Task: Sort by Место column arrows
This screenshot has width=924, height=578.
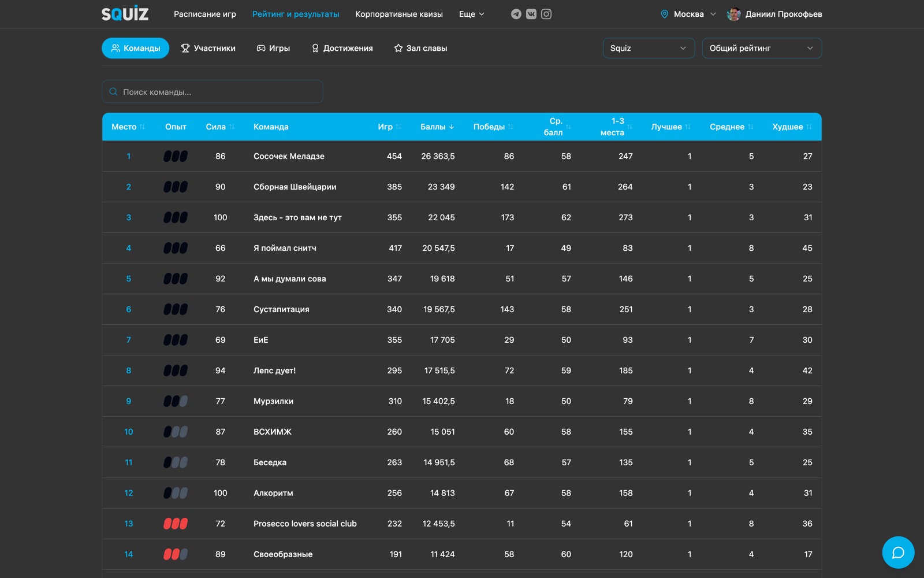Action: tap(142, 127)
